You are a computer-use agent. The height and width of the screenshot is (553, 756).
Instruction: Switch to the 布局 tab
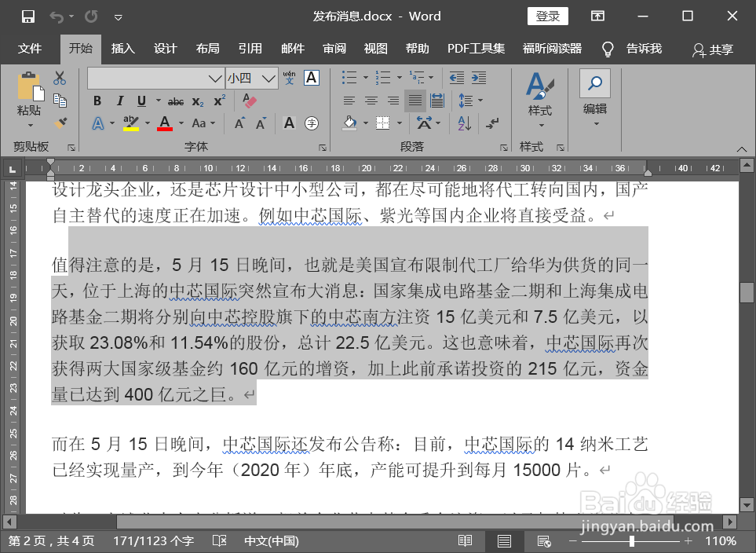pyautogui.click(x=208, y=49)
